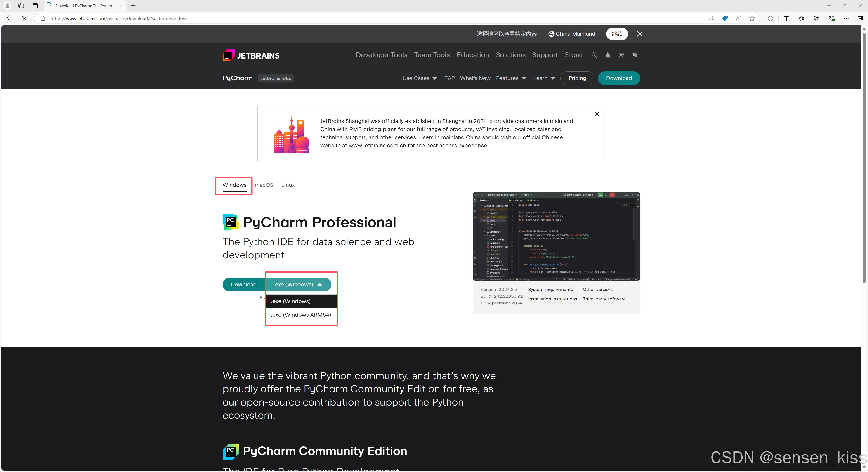Click the header Download button
Image resolution: width=868 pixels, height=472 pixels.
pyautogui.click(x=619, y=78)
